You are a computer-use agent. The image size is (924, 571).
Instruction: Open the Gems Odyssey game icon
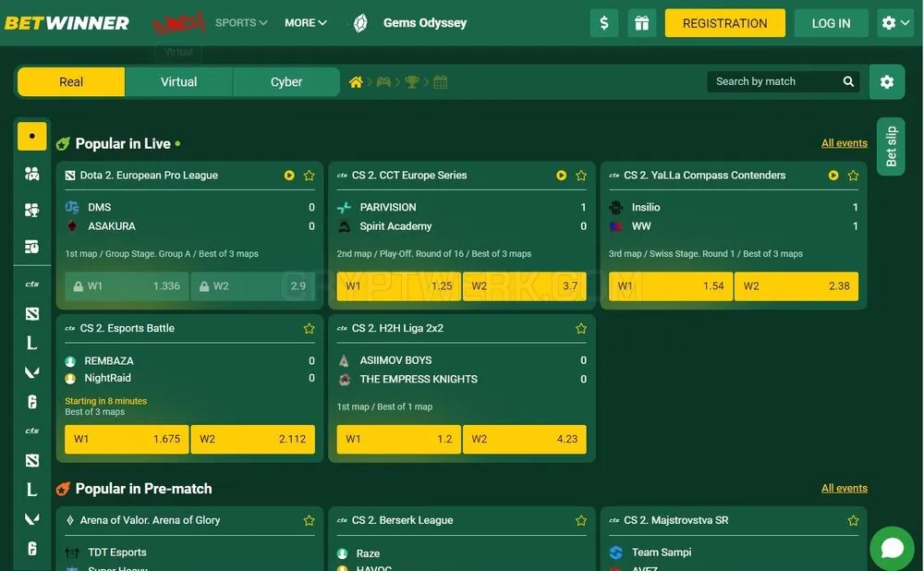coord(360,23)
